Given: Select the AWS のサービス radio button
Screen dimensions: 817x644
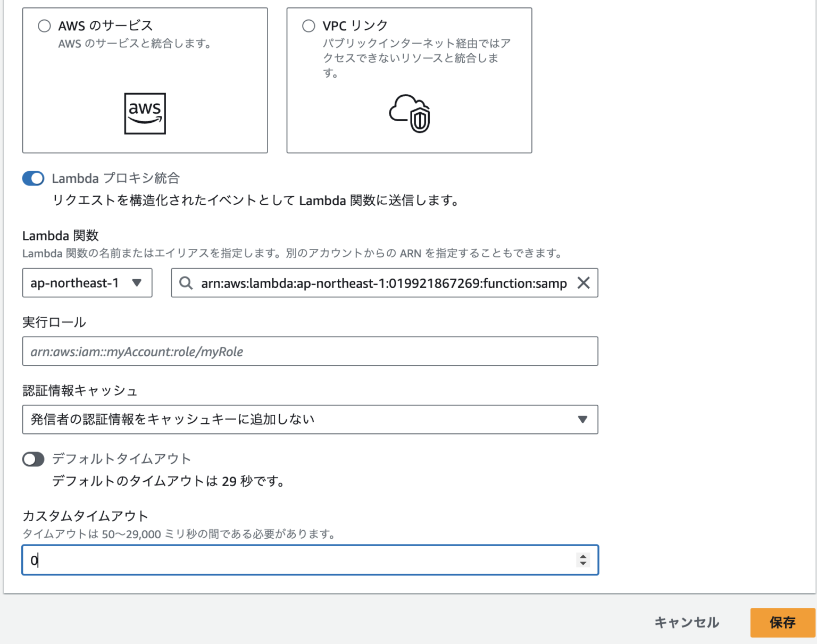Looking at the screenshot, I should tap(44, 26).
